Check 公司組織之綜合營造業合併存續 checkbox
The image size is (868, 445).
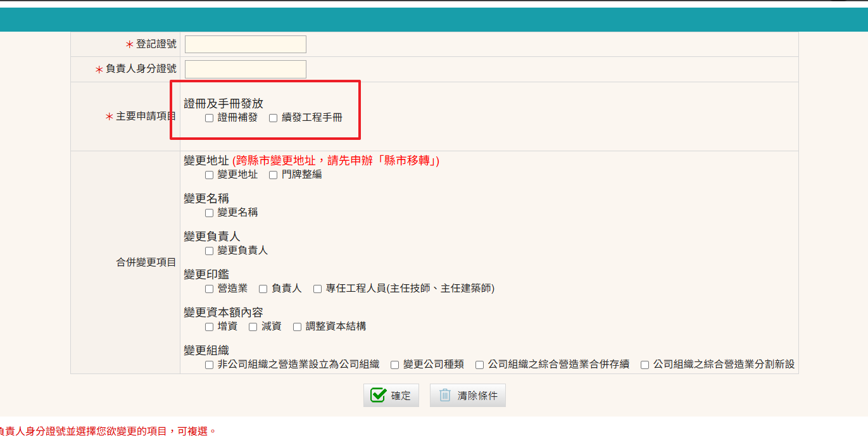pos(480,365)
